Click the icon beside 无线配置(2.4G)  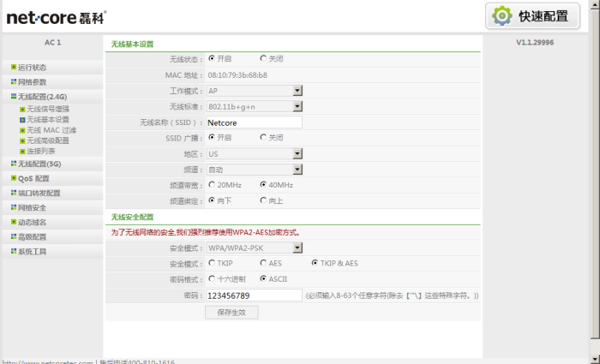pyautogui.click(x=14, y=96)
